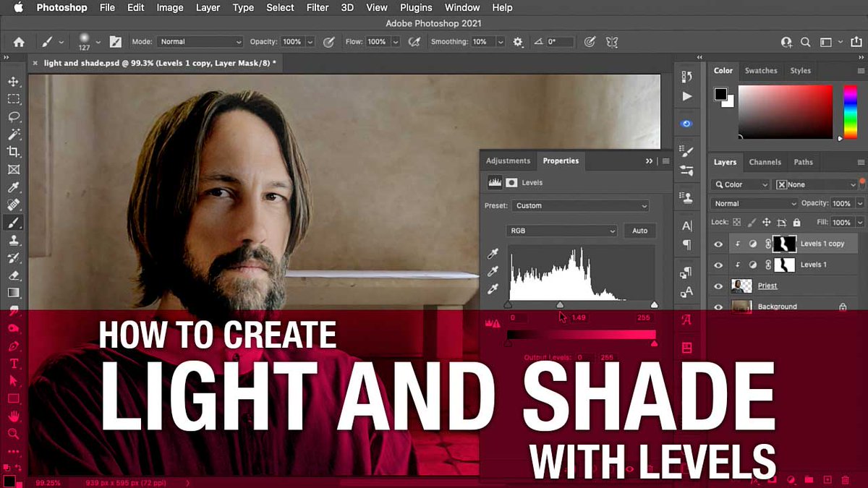Select the Crop tool
The image size is (868, 488).
click(13, 152)
